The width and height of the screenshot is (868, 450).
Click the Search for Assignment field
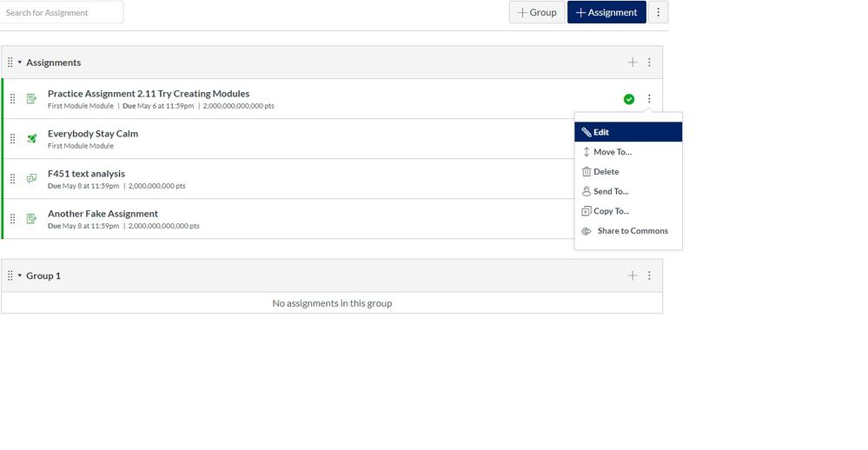coord(62,13)
